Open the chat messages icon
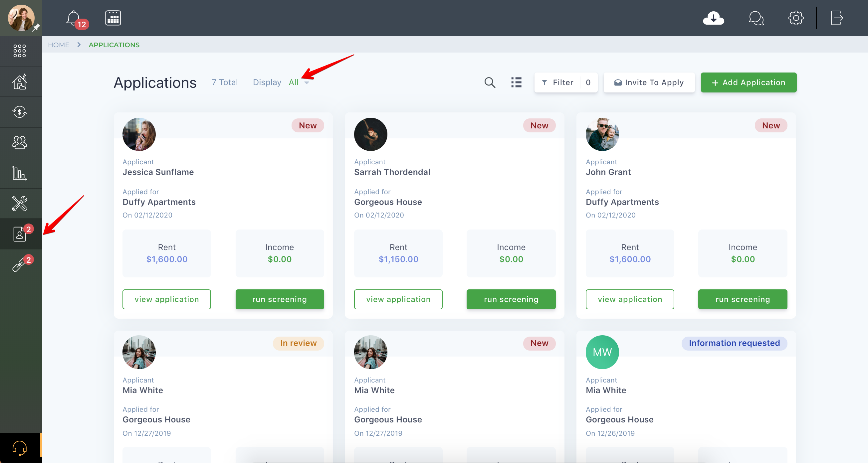 click(756, 18)
